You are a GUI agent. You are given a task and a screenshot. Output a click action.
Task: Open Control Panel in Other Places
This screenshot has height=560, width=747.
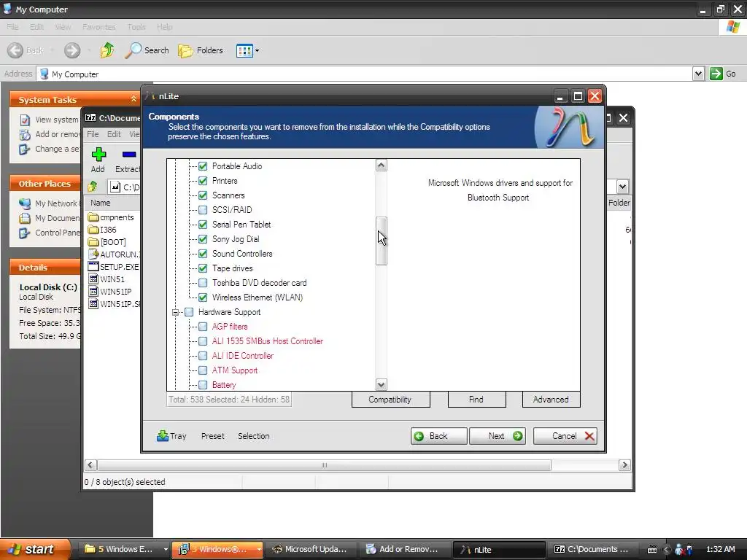[x=50, y=233]
